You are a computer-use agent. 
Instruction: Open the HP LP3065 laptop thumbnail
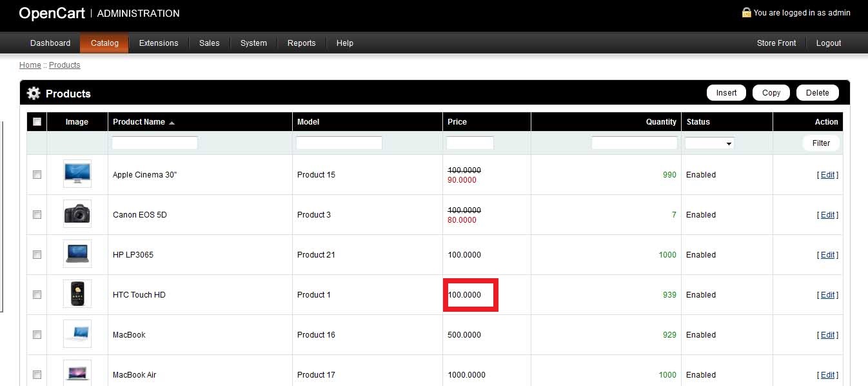click(x=77, y=254)
